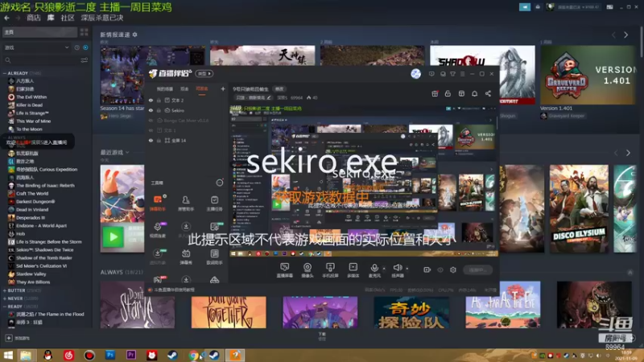Open streaming settings via the gear icon
The width and height of the screenshot is (644, 362).
coord(453,269)
